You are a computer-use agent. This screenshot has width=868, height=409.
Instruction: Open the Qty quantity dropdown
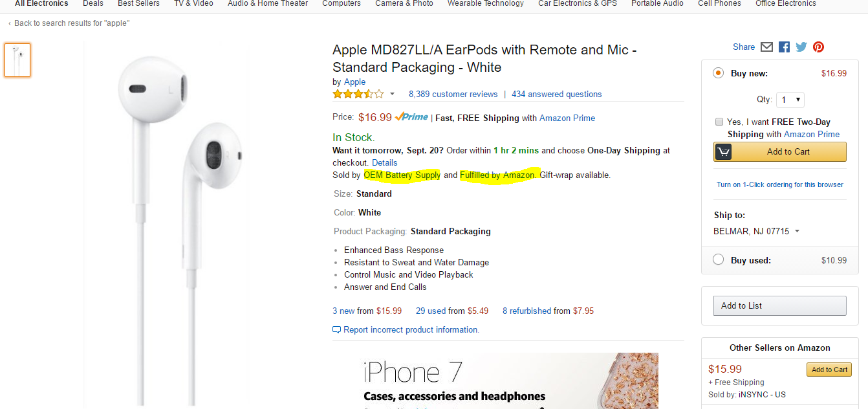pyautogui.click(x=790, y=99)
